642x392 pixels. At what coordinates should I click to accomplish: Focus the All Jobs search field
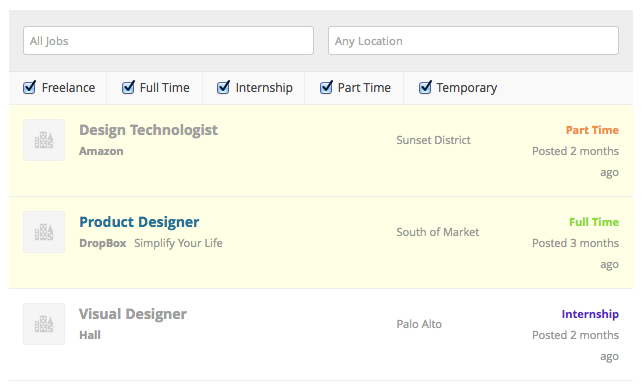[168, 41]
